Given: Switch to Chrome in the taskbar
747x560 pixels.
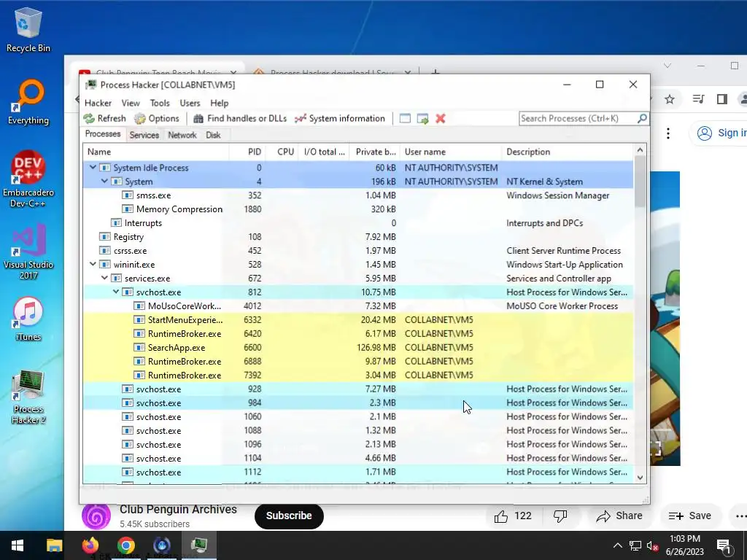Looking at the screenshot, I should (125, 545).
